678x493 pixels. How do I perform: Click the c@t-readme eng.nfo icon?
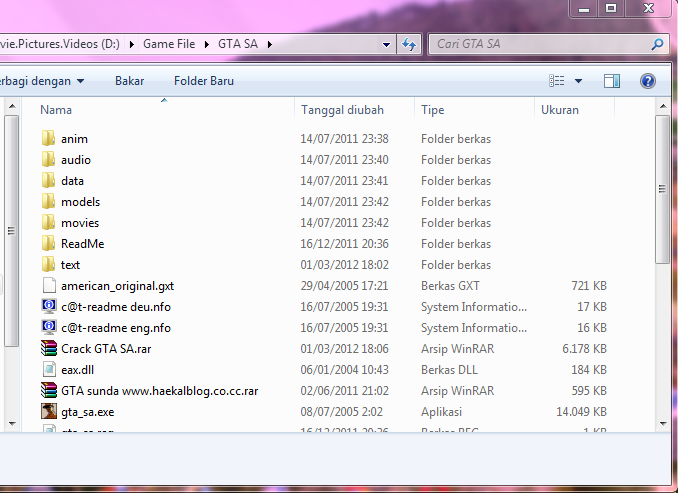point(49,327)
